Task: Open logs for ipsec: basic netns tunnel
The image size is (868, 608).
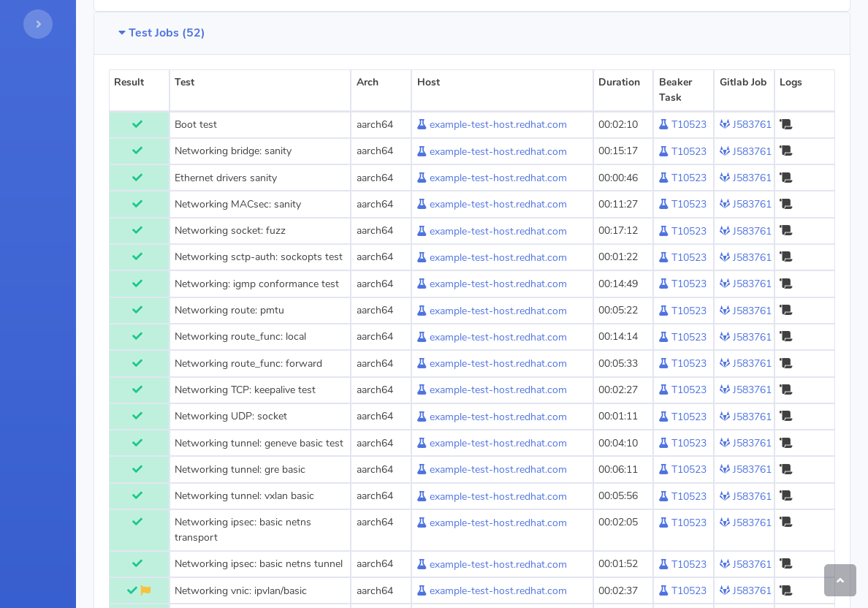Action: coord(785,563)
